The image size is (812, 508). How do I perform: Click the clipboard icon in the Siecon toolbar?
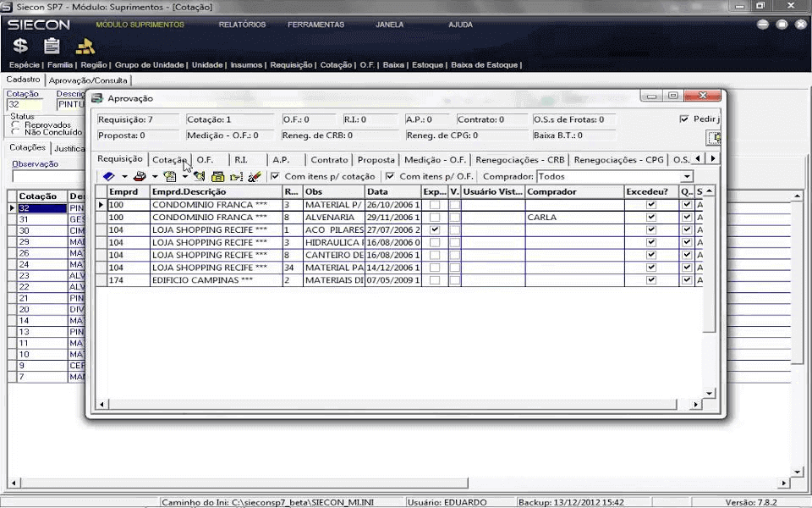(52, 46)
